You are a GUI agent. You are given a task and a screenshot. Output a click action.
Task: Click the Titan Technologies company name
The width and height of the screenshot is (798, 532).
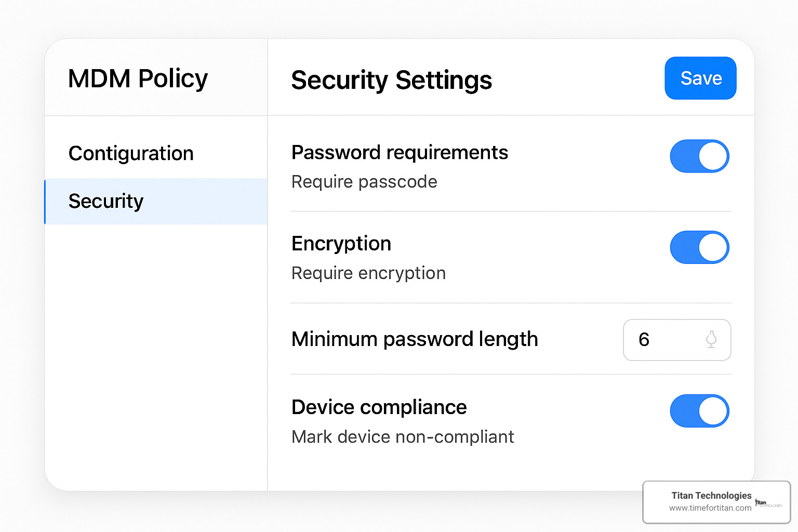pos(711,496)
